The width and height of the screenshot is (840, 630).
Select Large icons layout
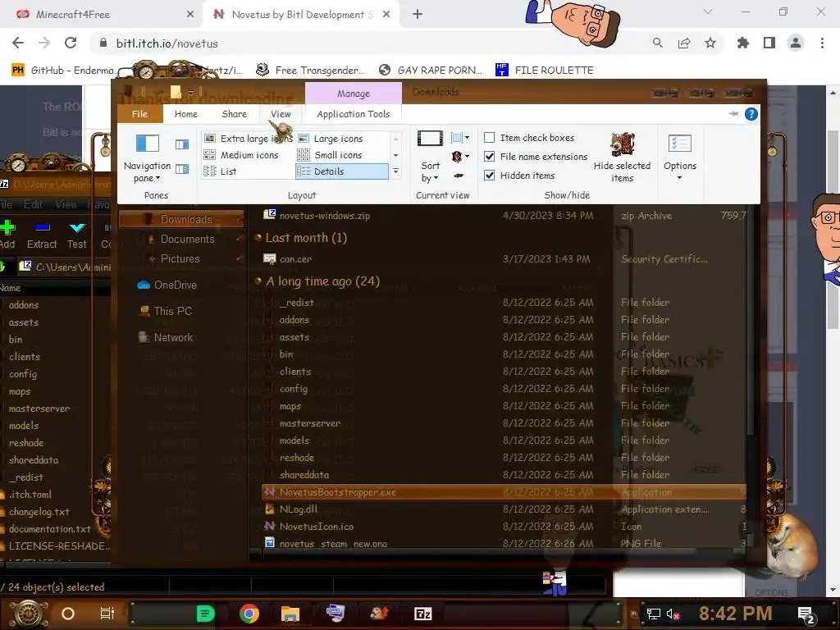point(331,139)
